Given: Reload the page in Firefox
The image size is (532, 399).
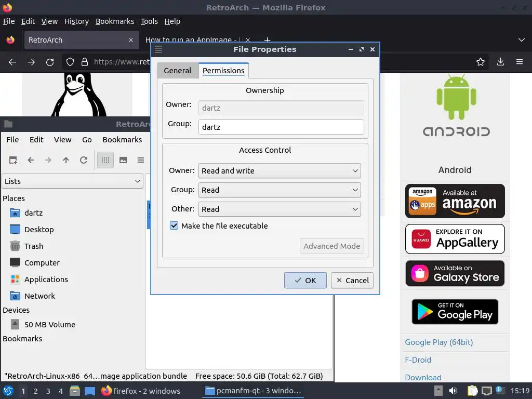Looking at the screenshot, I should pyautogui.click(x=50, y=62).
